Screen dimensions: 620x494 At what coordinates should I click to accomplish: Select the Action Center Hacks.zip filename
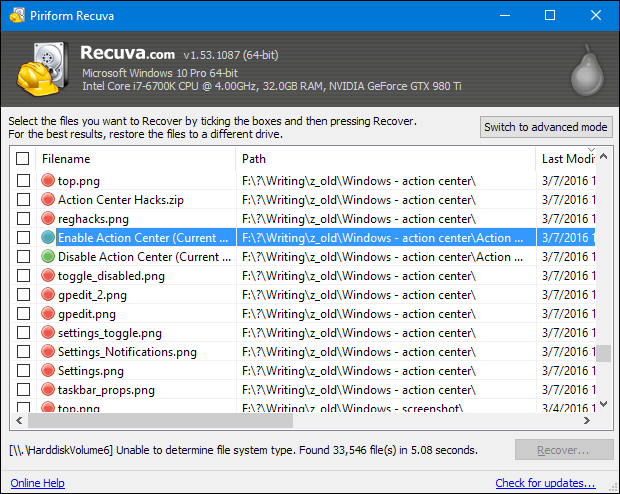click(121, 200)
